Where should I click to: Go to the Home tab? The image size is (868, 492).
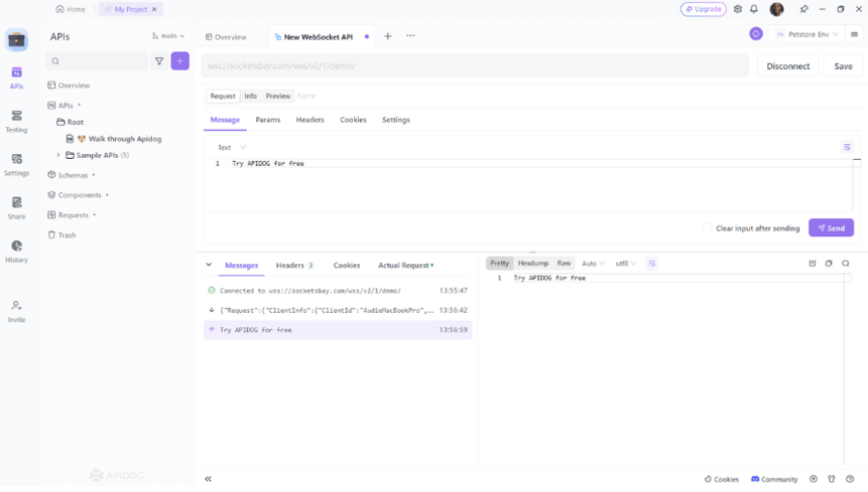coord(71,9)
